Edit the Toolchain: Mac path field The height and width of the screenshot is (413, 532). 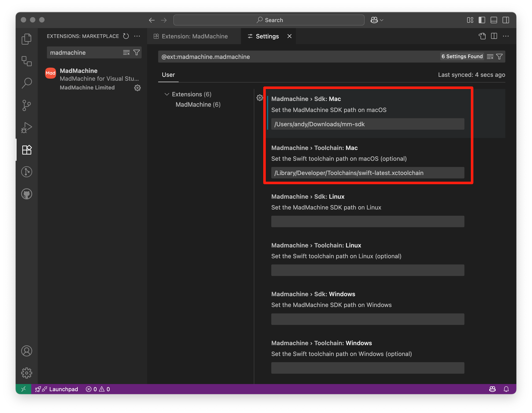(x=368, y=173)
